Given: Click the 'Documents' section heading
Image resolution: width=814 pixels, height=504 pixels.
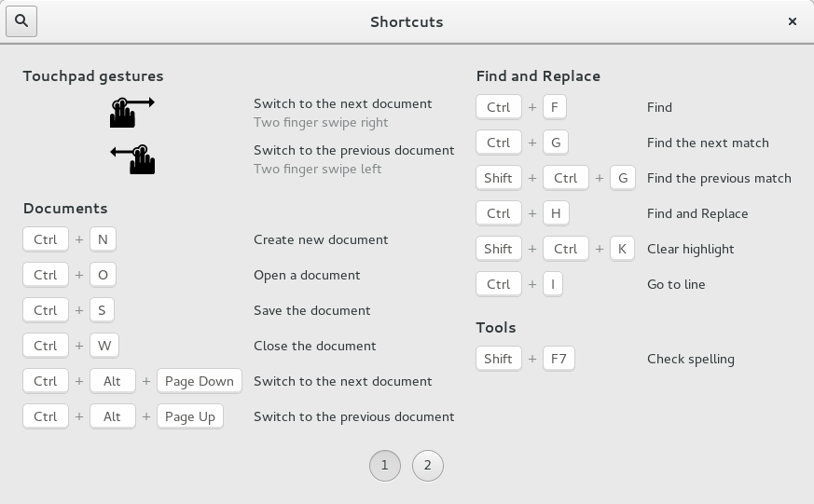Looking at the screenshot, I should (x=65, y=209).
